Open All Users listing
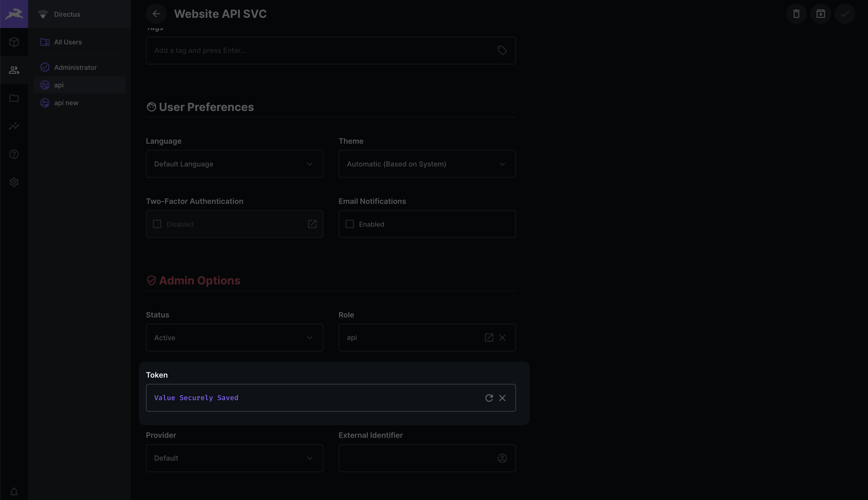 click(x=68, y=42)
